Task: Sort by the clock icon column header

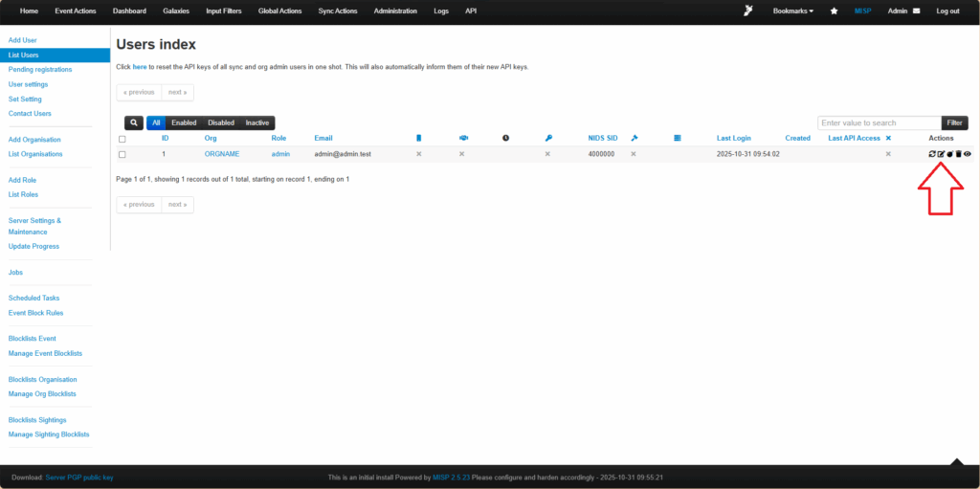Action: point(505,139)
